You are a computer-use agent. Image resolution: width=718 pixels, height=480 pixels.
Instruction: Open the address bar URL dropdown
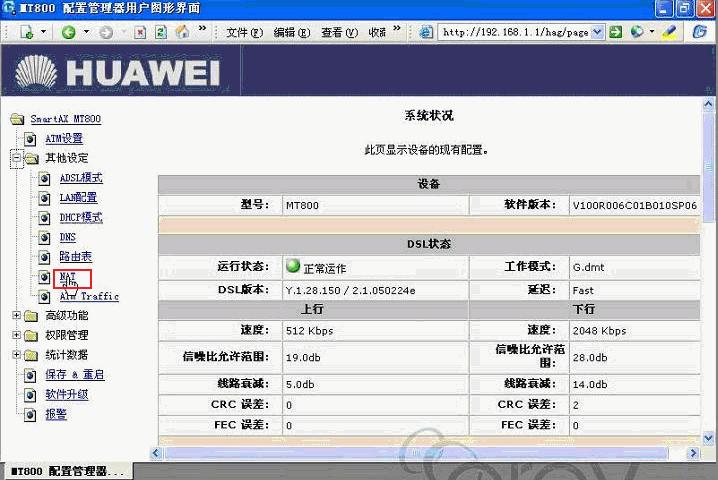click(x=597, y=32)
